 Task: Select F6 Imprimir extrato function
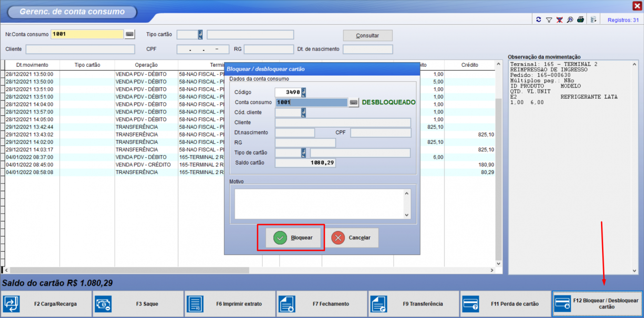coord(230,304)
